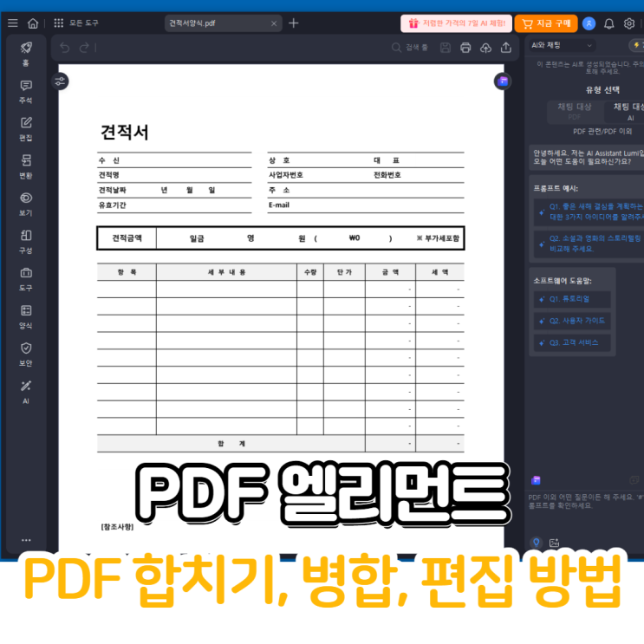644x644 pixels.
Task: Select 홈 rocket icon in sidebar
Action: tap(26, 54)
